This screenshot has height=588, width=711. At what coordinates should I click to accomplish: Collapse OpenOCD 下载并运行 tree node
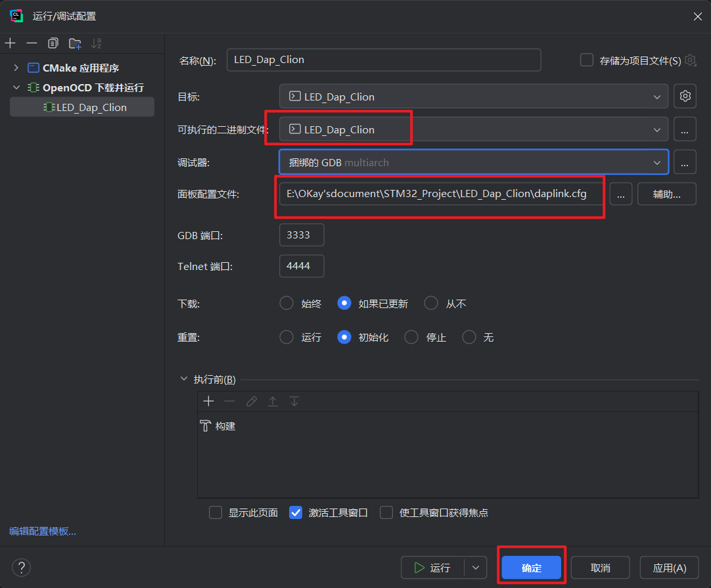click(16, 87)
